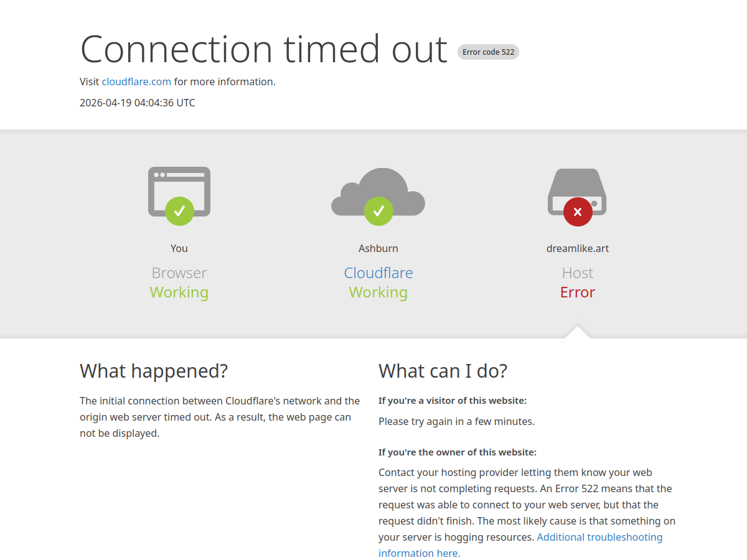This screenshot has height=560, width=747.
Task: Click the Cloudflare label under Ashburn
Action: (378, 273)
